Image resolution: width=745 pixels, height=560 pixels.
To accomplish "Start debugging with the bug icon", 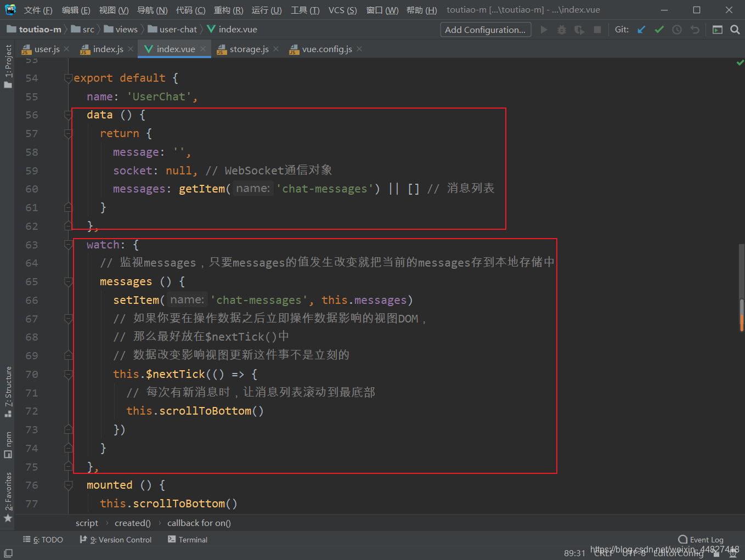I will click(x=562, y=30).
